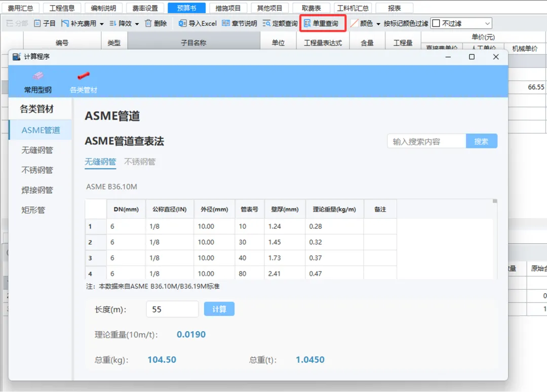Switch to the 费率设置 tab

click(145, 8)
